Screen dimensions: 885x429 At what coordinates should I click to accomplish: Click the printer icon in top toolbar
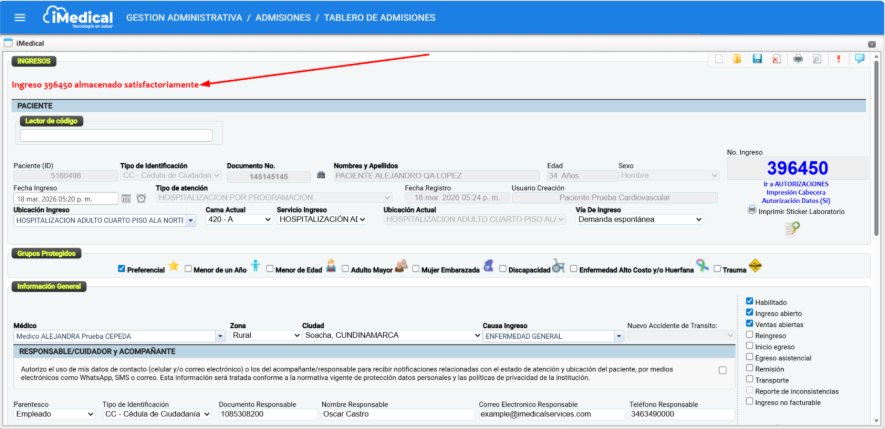[798, 59]
